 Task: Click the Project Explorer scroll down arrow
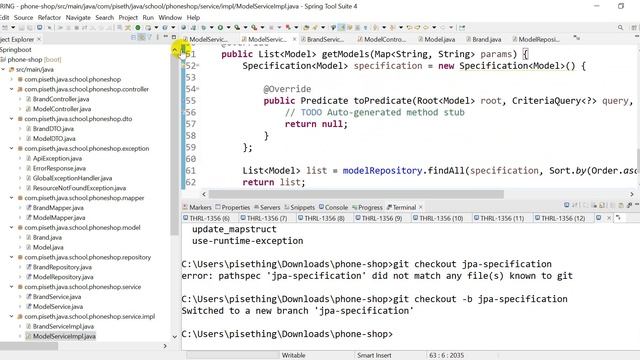point(175,337)
